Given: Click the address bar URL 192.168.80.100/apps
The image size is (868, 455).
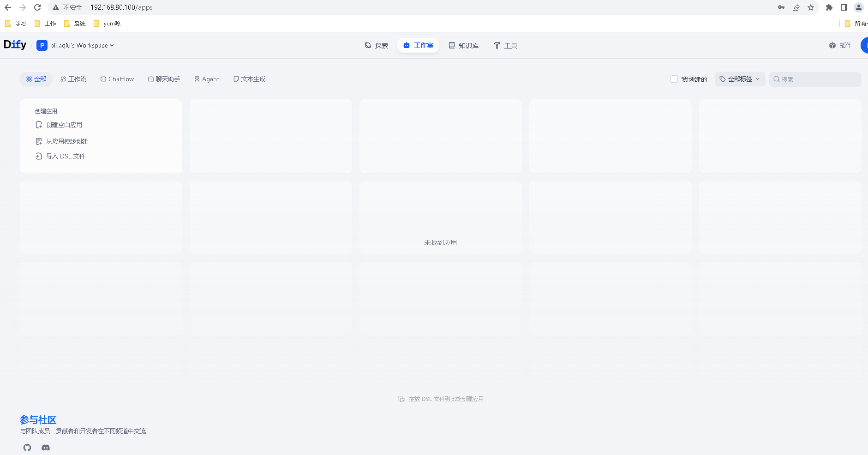Looking at the screenshot, I should coord(121,7).
